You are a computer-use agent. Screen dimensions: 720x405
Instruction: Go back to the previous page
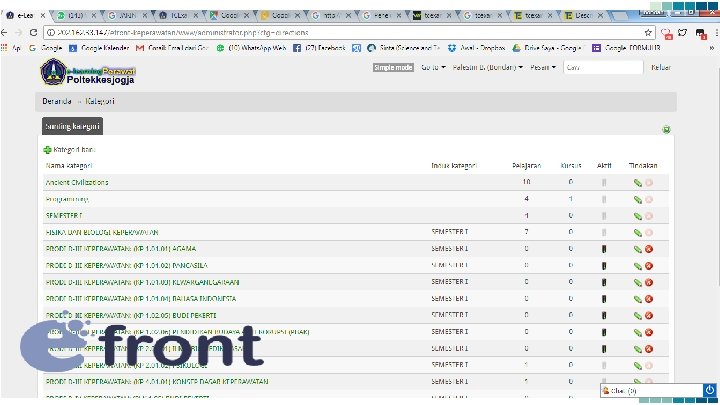[x=4, y=33]
